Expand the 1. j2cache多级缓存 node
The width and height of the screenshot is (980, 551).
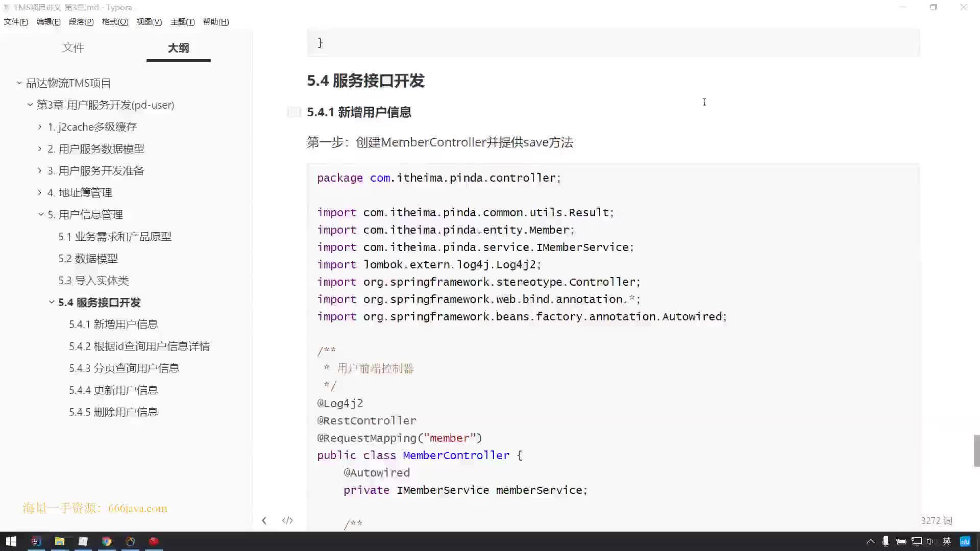[x=40, y=127]
